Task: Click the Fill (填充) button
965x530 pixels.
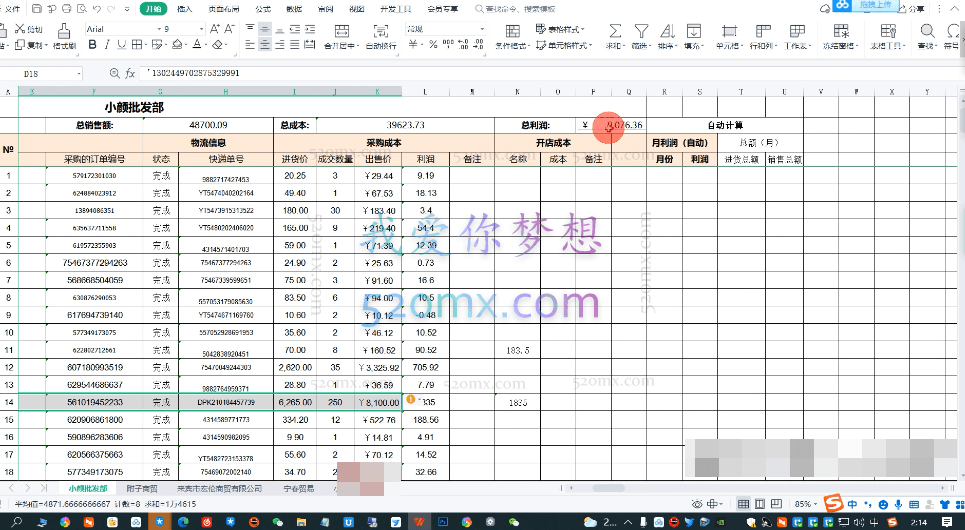Action: click(x=694, y=36)
